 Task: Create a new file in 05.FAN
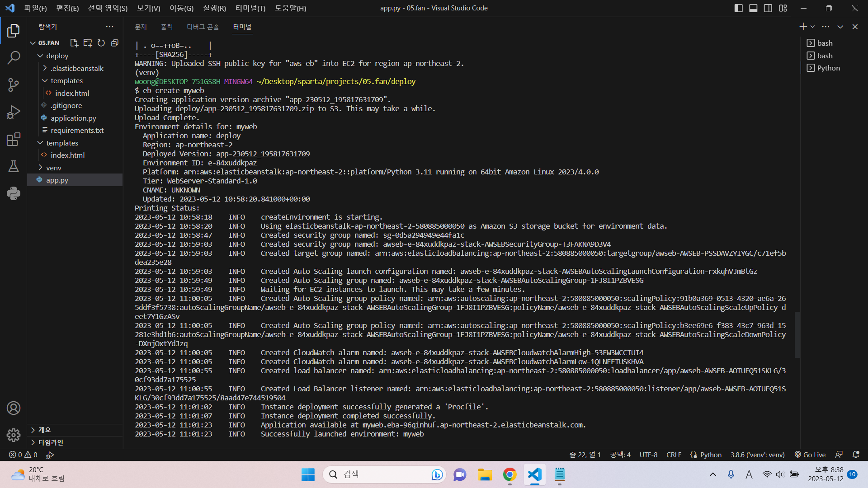74,43
